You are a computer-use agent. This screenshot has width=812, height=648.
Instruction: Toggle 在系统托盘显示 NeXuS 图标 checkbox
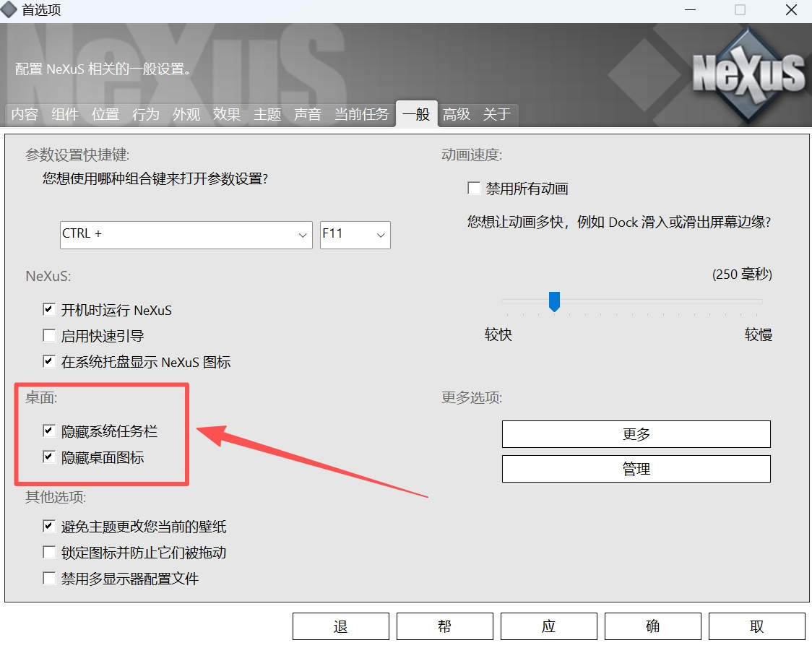[49, 362]
